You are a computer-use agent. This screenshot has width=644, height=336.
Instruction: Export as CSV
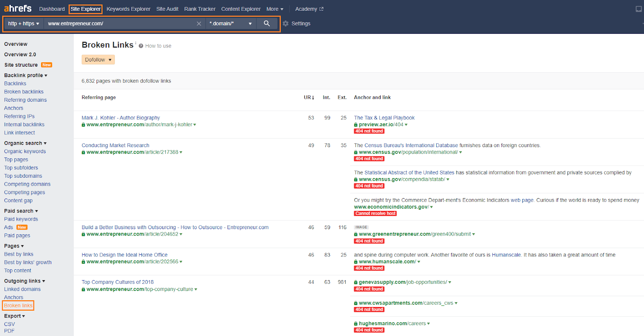pyautogui.click(x=9, y=324)
